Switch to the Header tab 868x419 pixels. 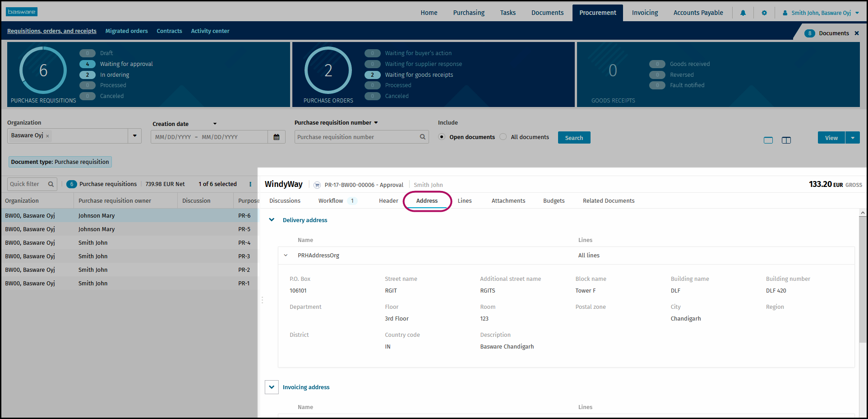coord(388,200)
